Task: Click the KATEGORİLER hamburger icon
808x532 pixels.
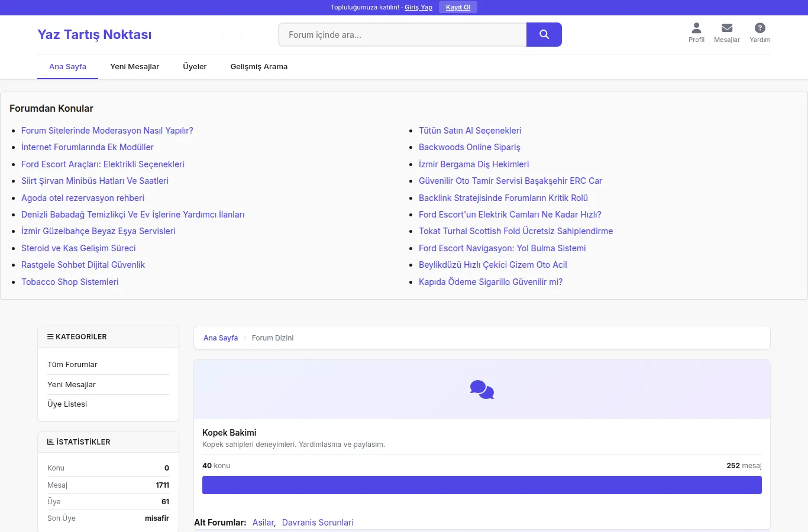Action: [50, 337]
